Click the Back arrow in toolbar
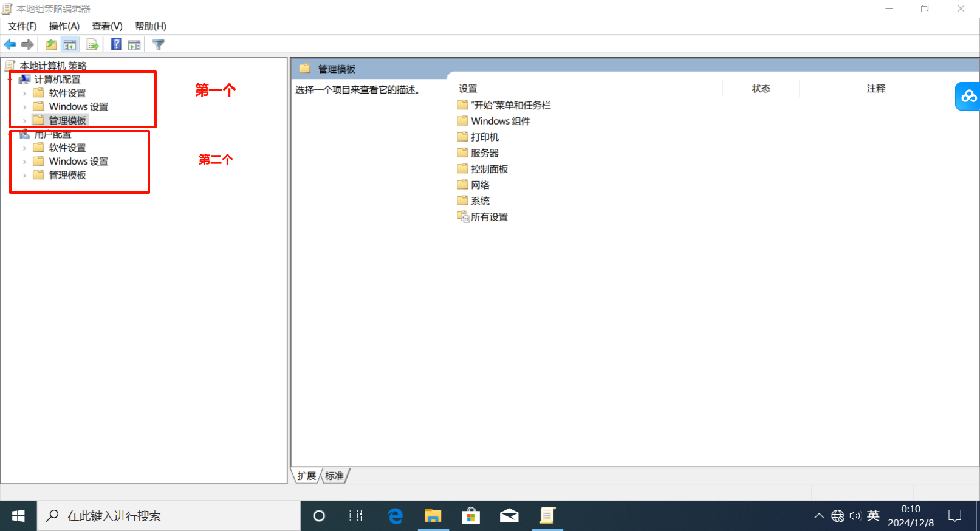The image size is (980, 531). click(x=10, y=44)
